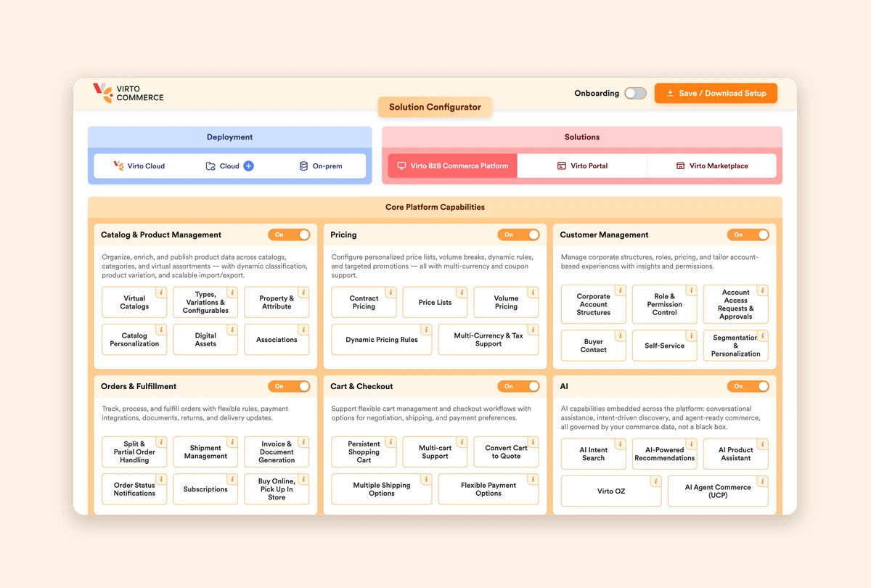Toggle the Onboarding switch
This screenshot has height=588, width=871.
(635, 93)
